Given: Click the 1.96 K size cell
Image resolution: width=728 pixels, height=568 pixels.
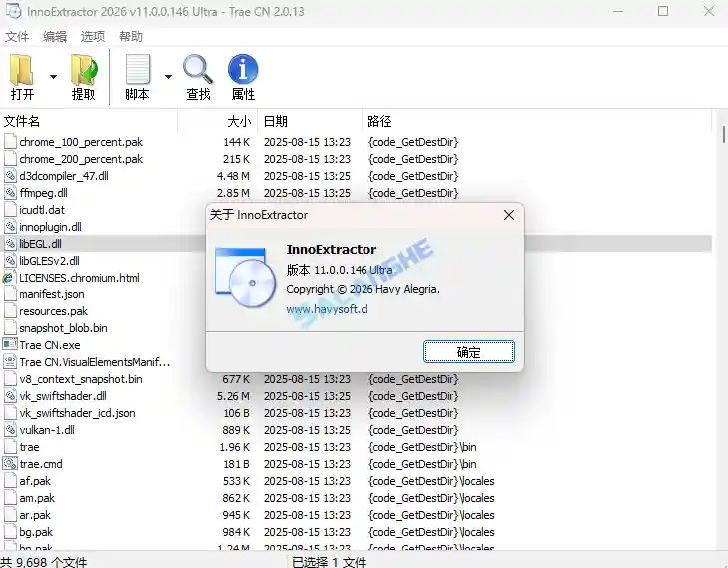Looking at the screenshot, I should pos(235,447).
